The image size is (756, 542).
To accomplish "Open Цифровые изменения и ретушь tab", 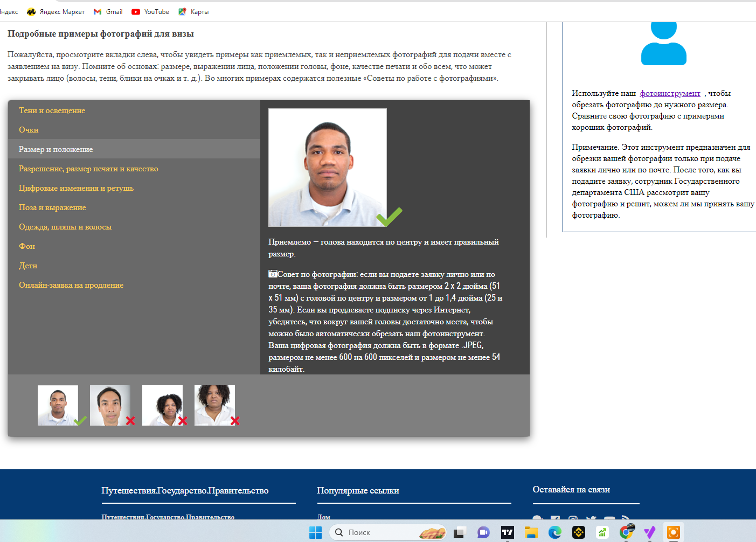I will click(134, 188).
